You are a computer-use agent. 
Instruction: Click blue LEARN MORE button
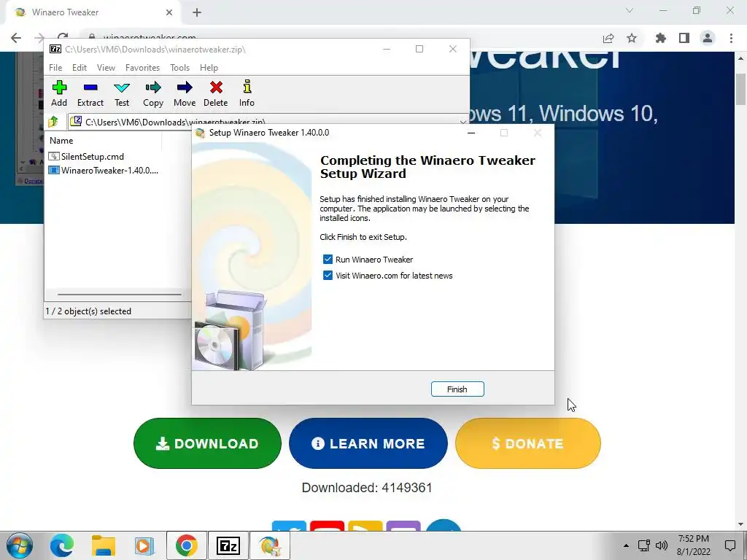click(368, 443)
